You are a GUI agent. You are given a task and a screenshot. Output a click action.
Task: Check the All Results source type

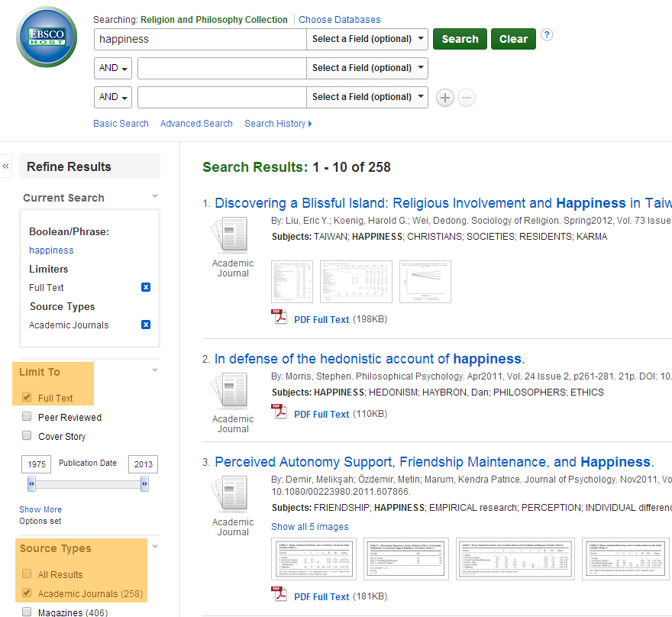[27, 573]
